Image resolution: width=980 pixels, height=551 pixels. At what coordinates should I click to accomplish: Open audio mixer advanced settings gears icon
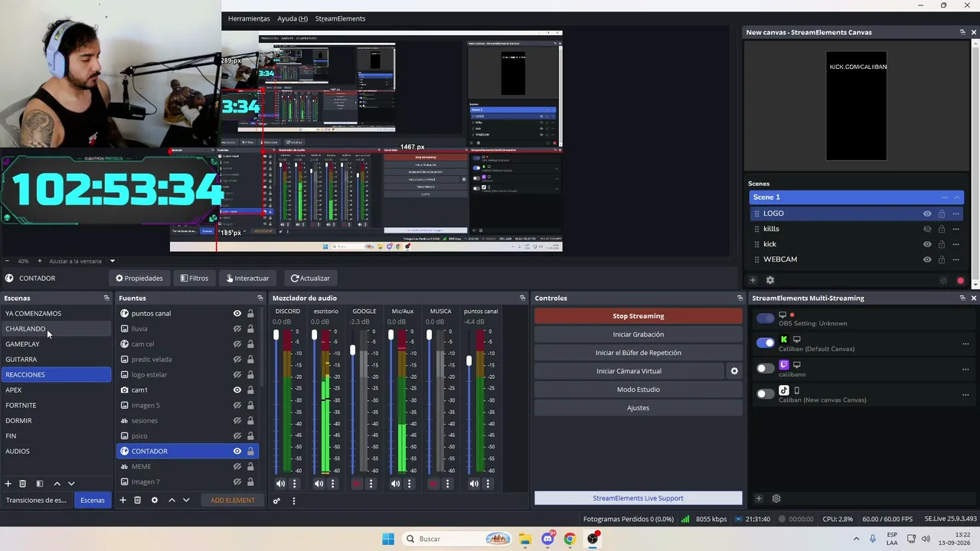(x=276, y=501)
